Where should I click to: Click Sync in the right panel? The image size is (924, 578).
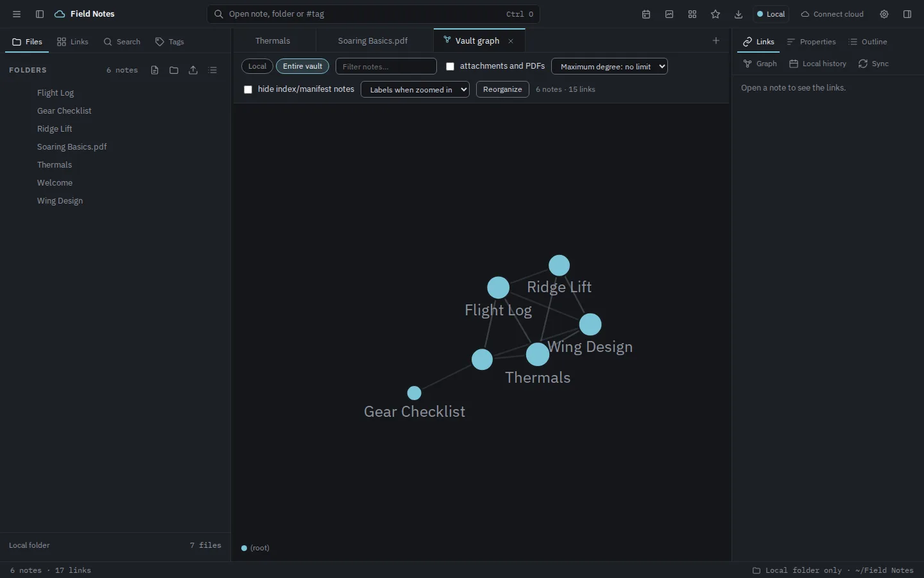pos(874,64)
